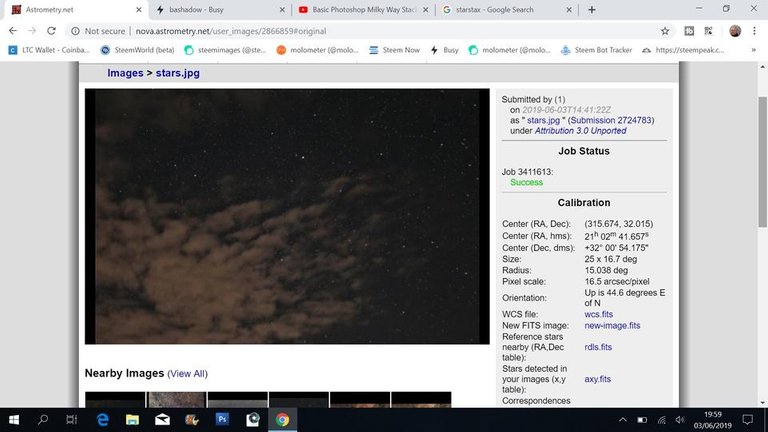This screenshot has width=768, height=432.
Task: Open the solved starfield image
Action: pos(287,216)
